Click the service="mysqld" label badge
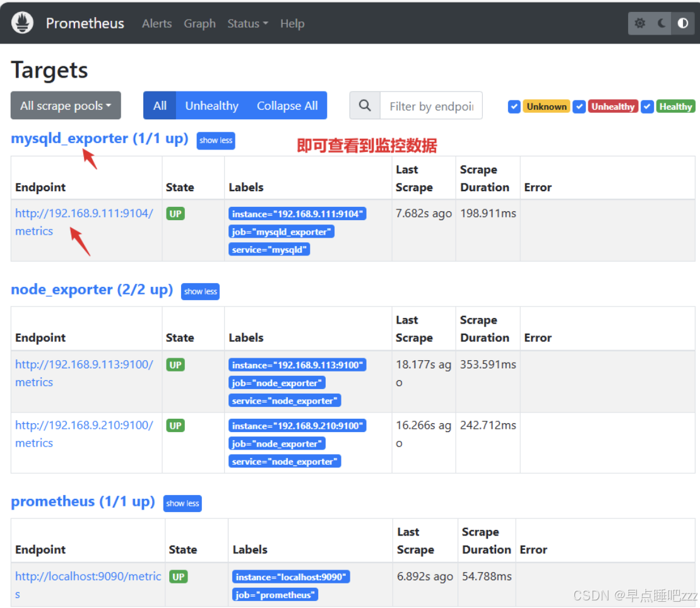 (x=269, y=250)
